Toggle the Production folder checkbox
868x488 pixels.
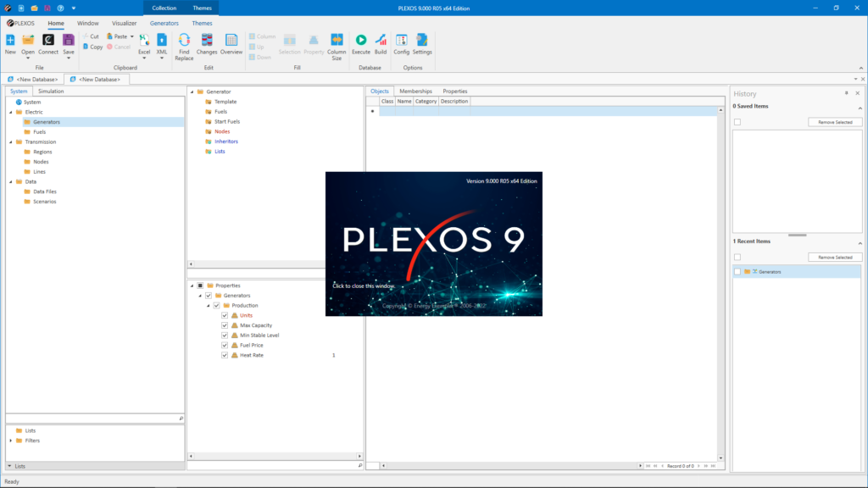tap(216, 305)
